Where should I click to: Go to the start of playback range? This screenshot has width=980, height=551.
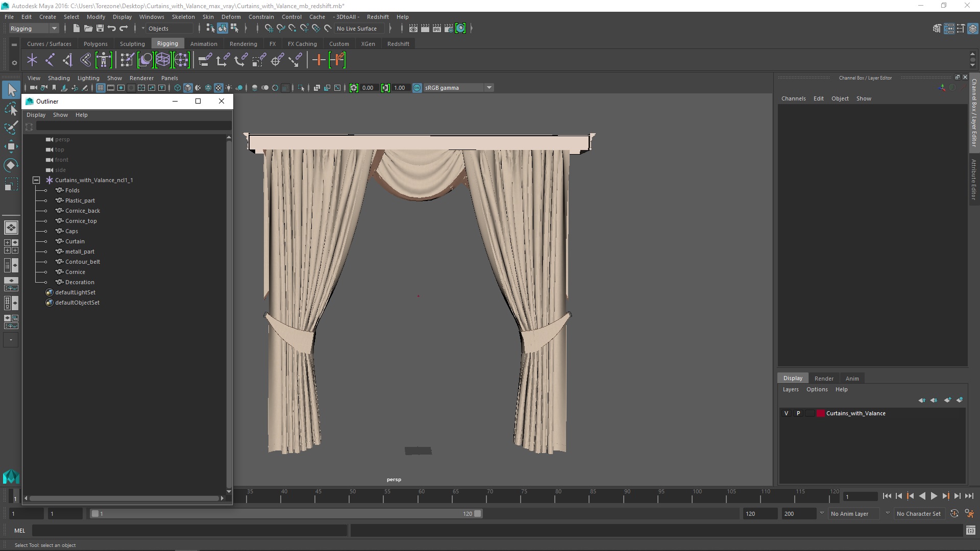click(x=887, y=496)
